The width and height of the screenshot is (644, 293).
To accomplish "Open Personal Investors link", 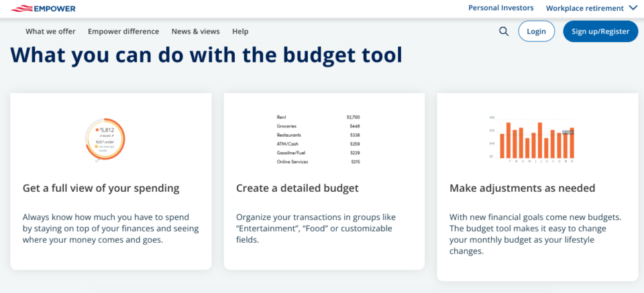I will 501,8.
